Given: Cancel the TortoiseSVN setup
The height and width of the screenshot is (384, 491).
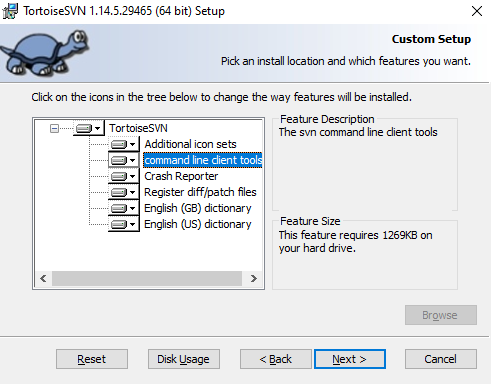Looking at the screenshot, I should [441, 359].
